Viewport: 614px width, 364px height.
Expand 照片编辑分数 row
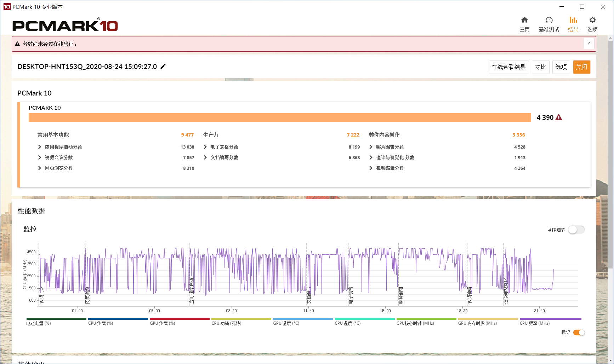pyautogui.click(x=371, y=147)
